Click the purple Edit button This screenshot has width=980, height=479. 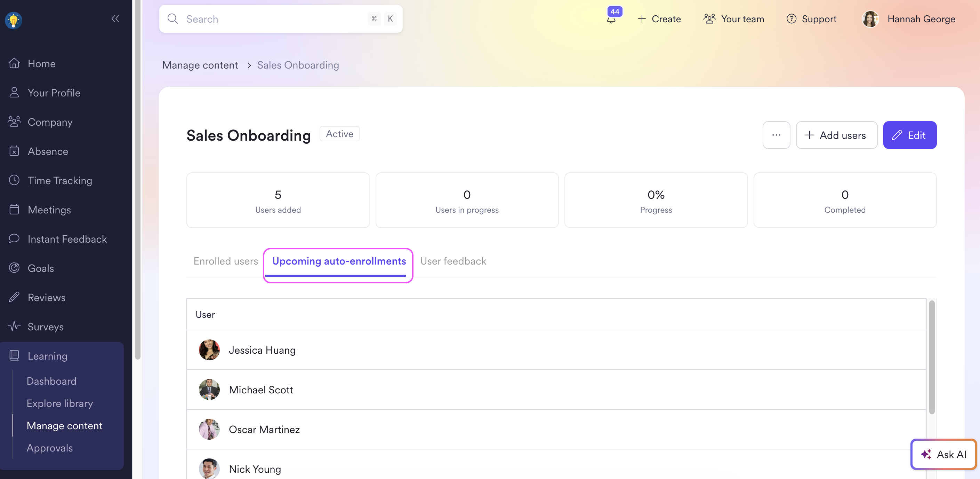coord(910,135)
